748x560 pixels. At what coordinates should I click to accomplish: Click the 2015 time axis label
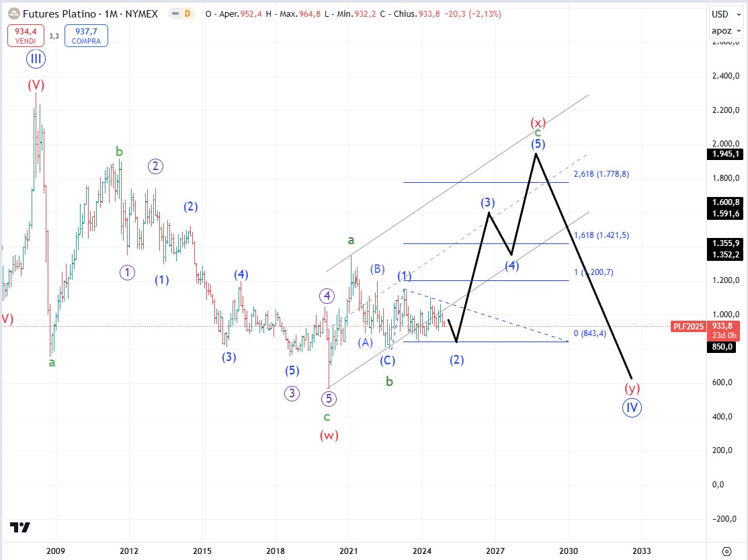(202, 551)
